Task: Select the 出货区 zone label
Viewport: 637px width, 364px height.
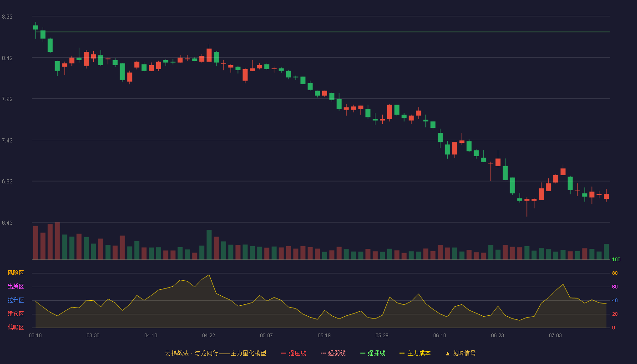Action: [x=15, y=287]
